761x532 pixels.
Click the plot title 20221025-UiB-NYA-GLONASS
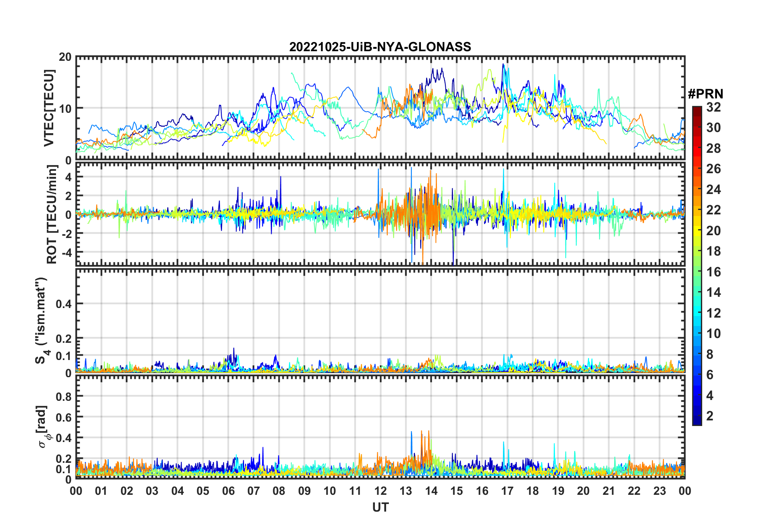tap(380, 47)
